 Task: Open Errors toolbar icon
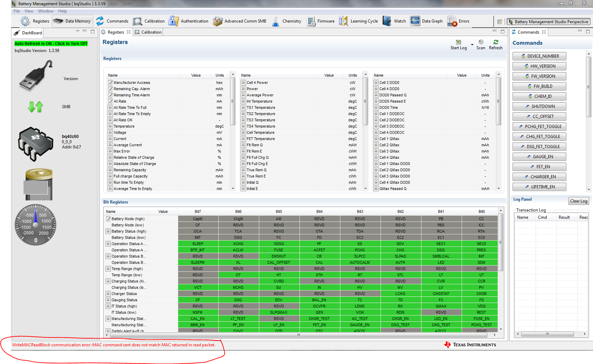click(x=452, y=21)
